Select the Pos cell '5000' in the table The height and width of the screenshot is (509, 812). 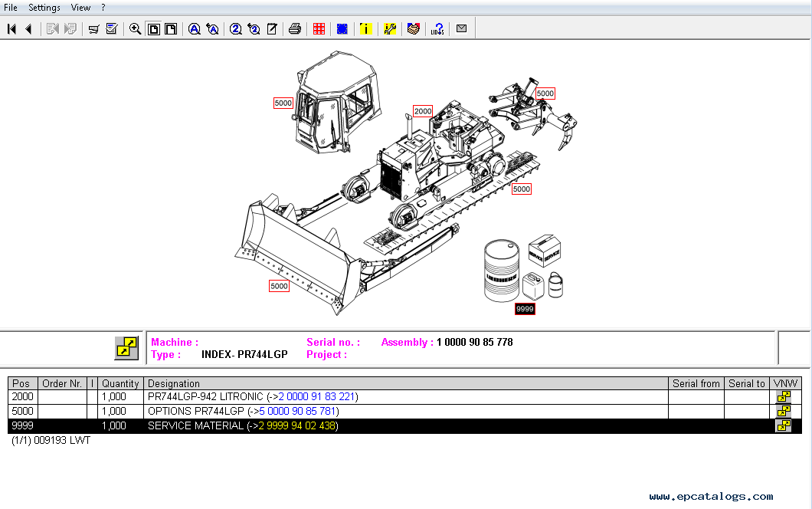22,412
